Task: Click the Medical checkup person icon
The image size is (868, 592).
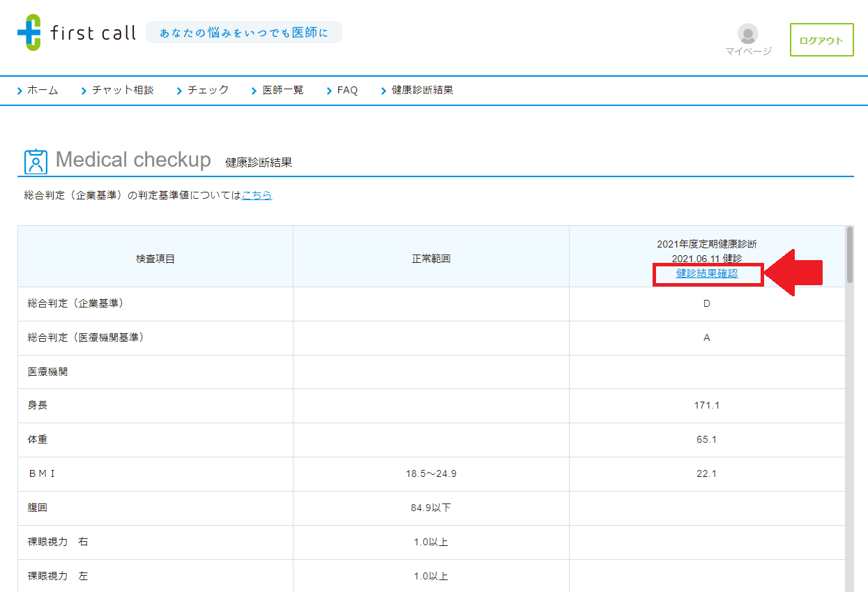Action: 35,160
